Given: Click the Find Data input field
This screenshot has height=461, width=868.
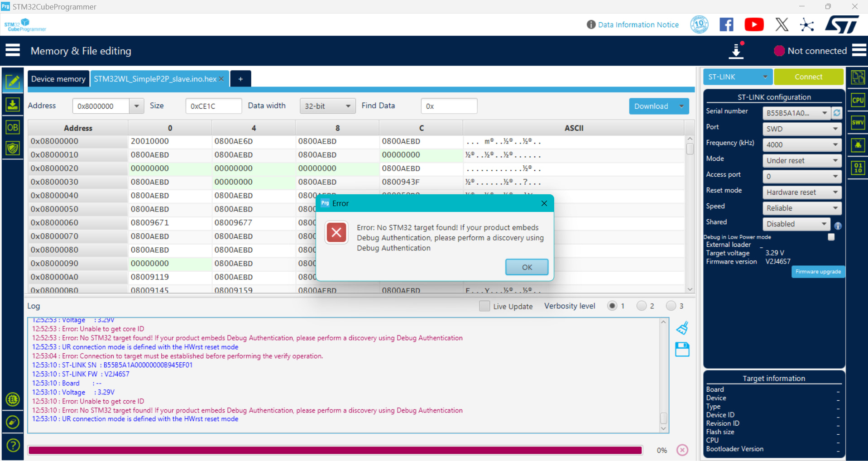Looking at the screenshot, I should [449, 106].
